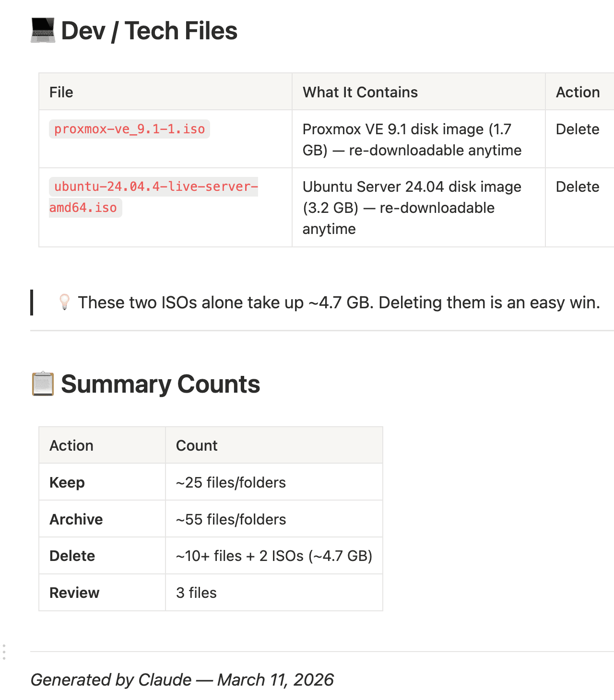Click the laptop emoji beside Dev / Tech Files
614x700 pixels.
(x=43, y=31)
